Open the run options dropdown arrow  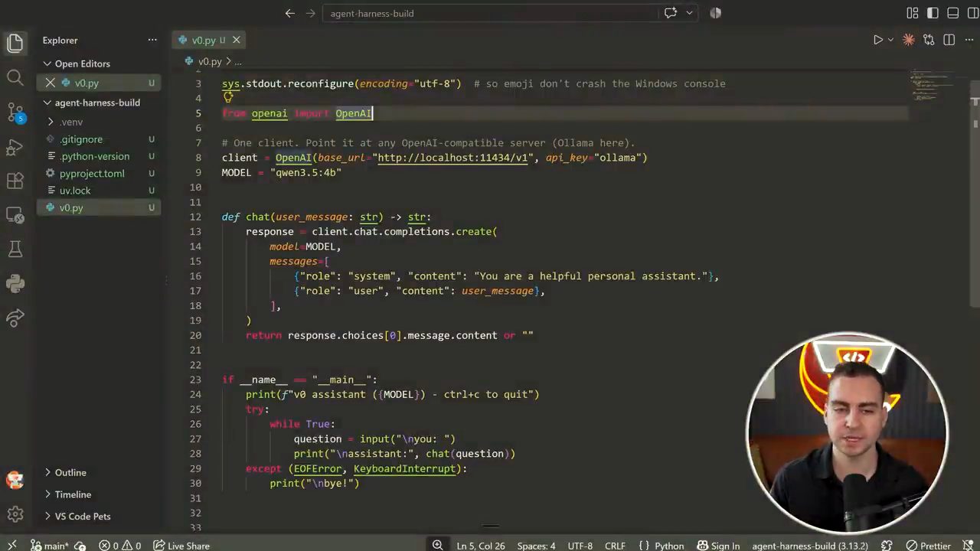point(890,40)
